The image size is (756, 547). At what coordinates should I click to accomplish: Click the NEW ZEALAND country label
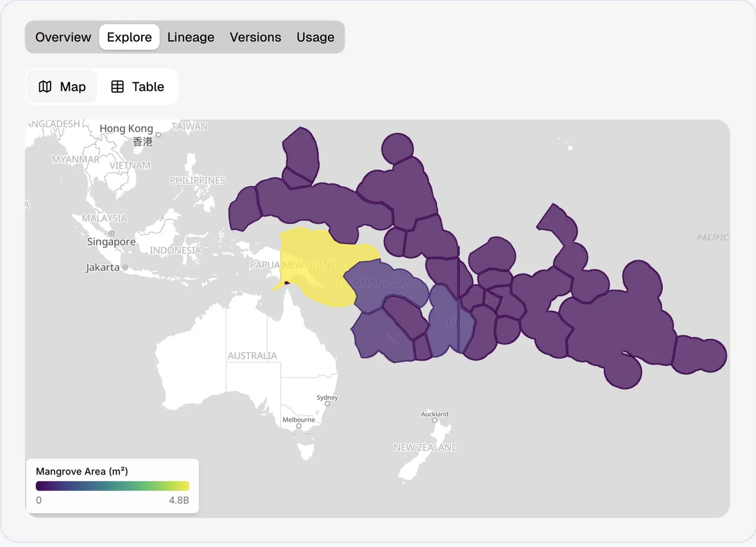[x=426, y=447]
